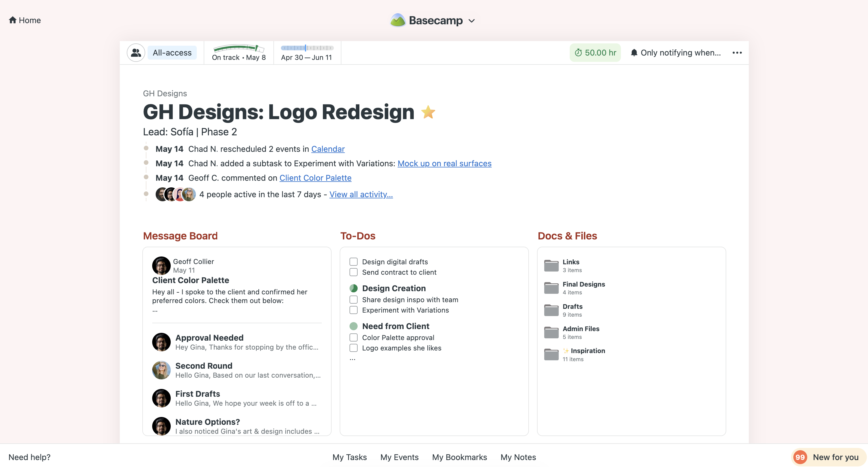Open the Admin Files folder icon
The width and height of the screenshot is (868, 467).
point(551,332)
